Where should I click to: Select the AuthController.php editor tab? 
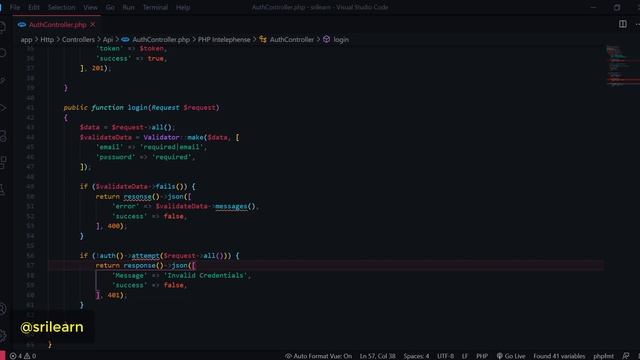[57, 25]
